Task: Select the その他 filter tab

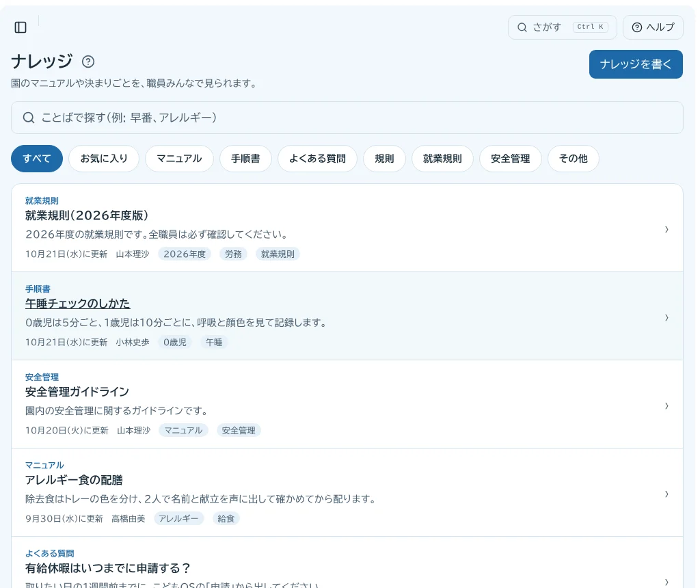Action: click(x=574, y=159)
